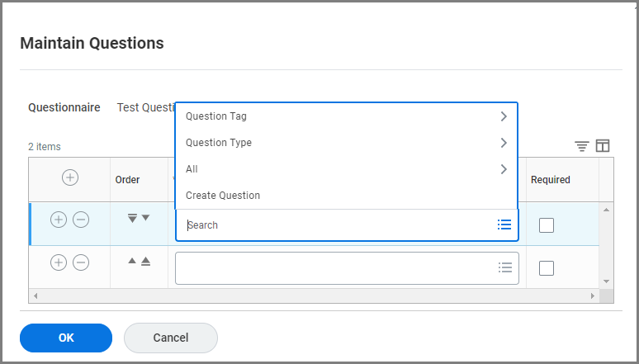Expand the Question Type submenu
Viewport: 639px width, 364px height.
click(346, 143)
